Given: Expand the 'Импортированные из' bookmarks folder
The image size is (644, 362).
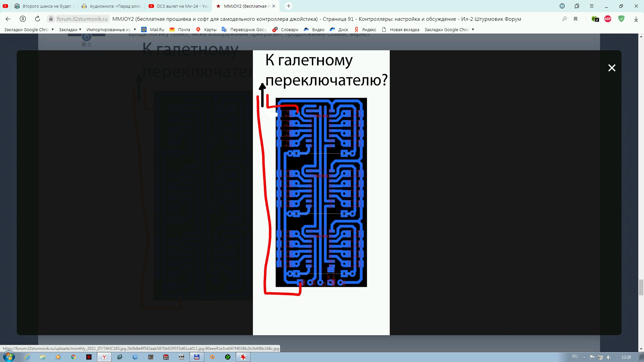Looking at the screenshot, I should [x=111, y=29].
